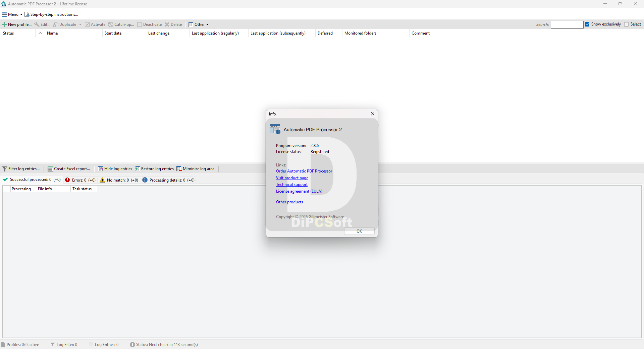
Task: Click the Deactivate toolbar button
Action: pos(150,24)
